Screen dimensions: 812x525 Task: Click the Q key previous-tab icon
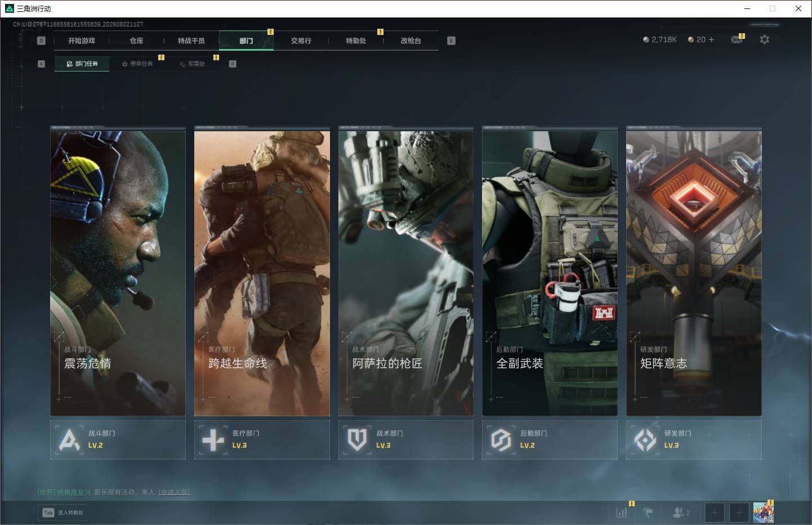(41, 41)
